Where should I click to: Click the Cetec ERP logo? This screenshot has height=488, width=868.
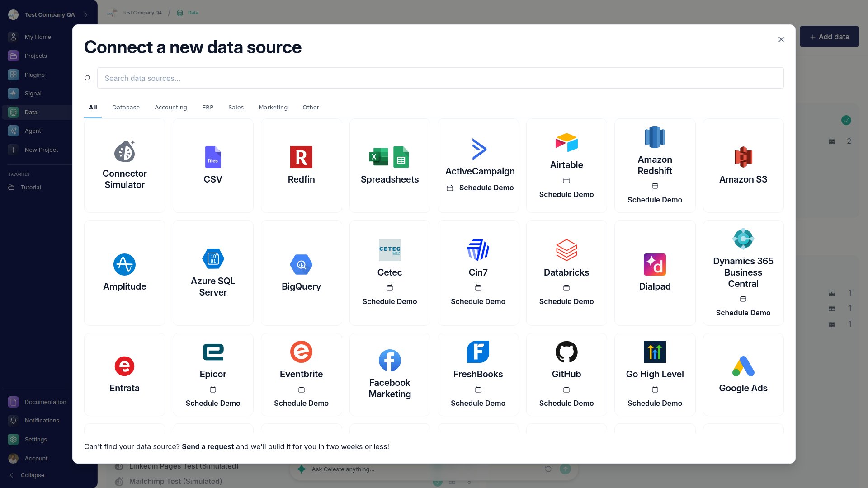[390, 250]
